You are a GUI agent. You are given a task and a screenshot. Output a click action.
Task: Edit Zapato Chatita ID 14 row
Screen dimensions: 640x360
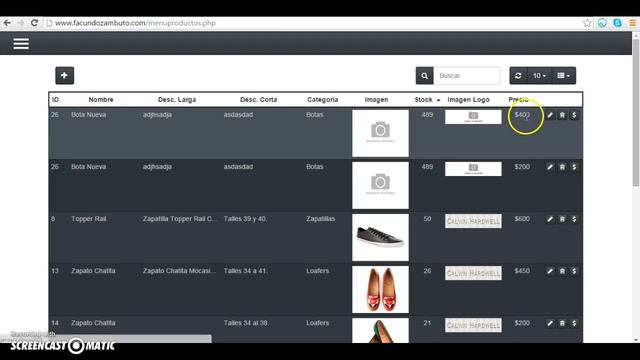pos(550,323)
